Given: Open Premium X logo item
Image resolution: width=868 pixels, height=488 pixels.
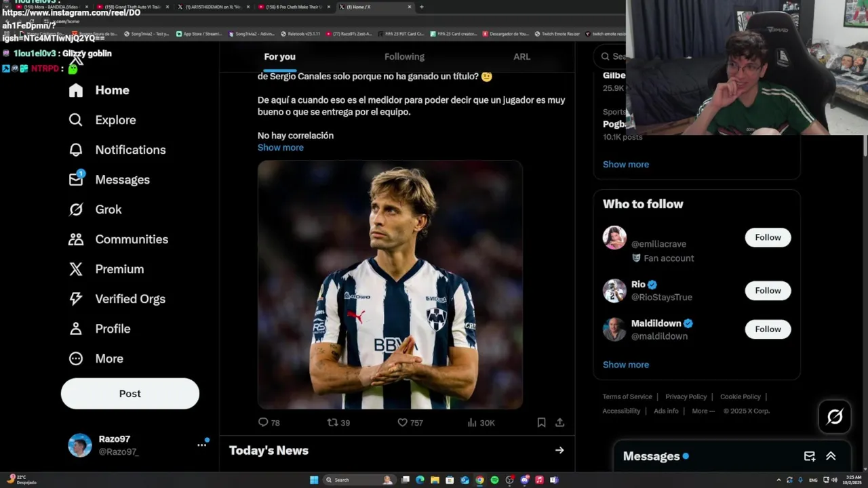Looking at the screenshot, I should pyautogui.click(x=75, y=269).
